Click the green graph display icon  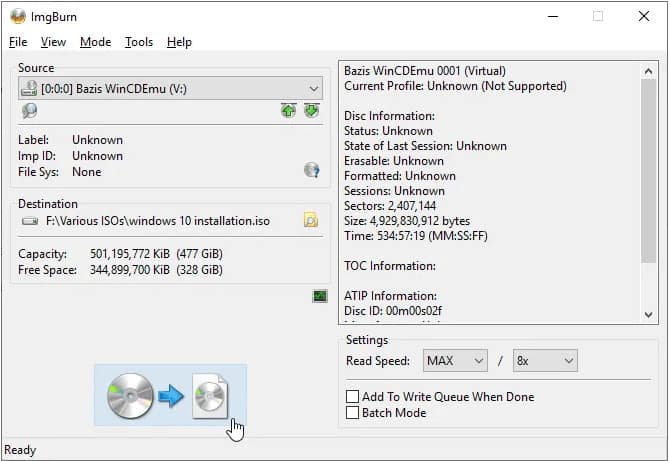(320, 296)
